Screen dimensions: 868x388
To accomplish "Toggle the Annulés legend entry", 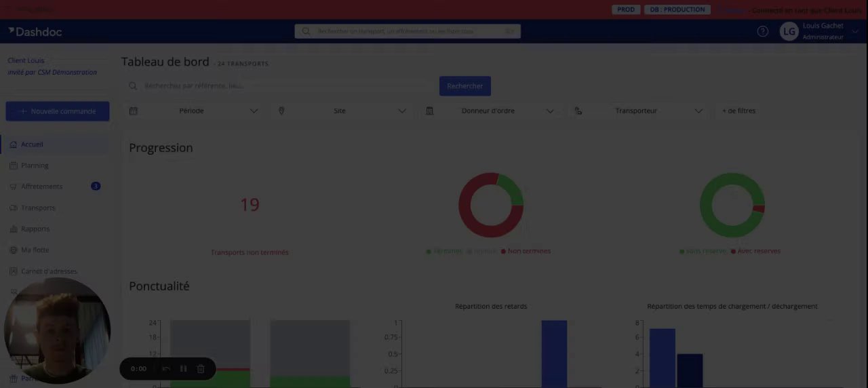I will click(x=481, y=252).
